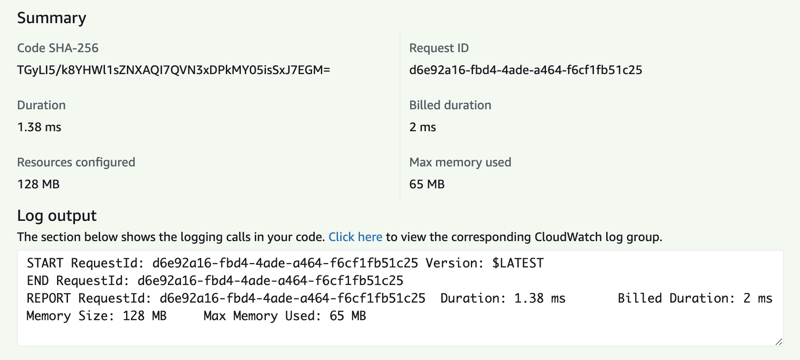This screenshot has height=360, width=800.
Task: Click the Billed duration label
Action: tap(450, 105)
